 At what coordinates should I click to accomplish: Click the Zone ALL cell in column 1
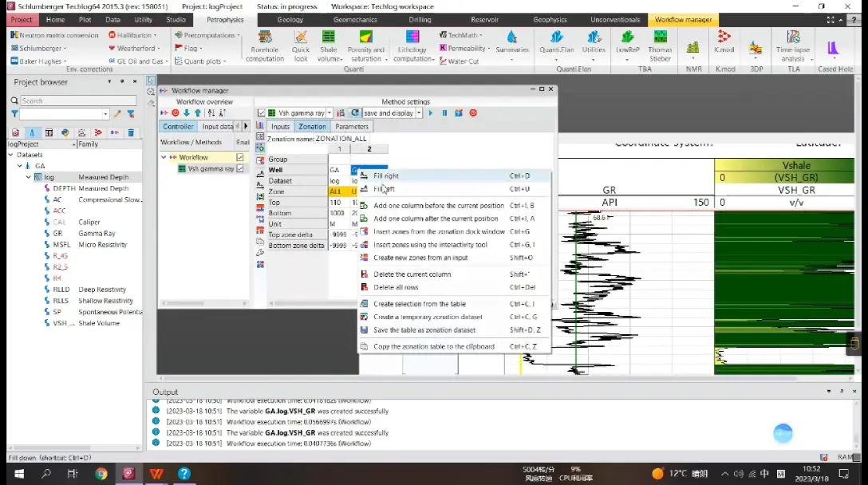pos(339,191)
